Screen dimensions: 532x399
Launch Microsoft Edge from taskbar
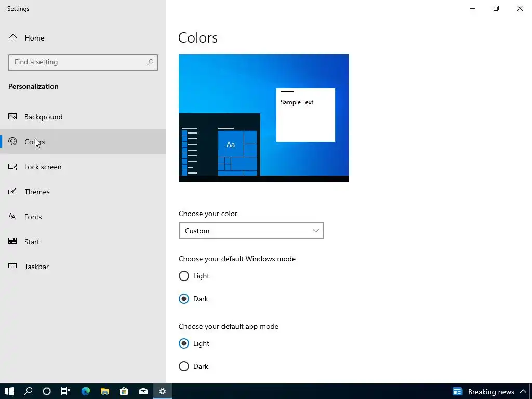click(x=86, y=391)
